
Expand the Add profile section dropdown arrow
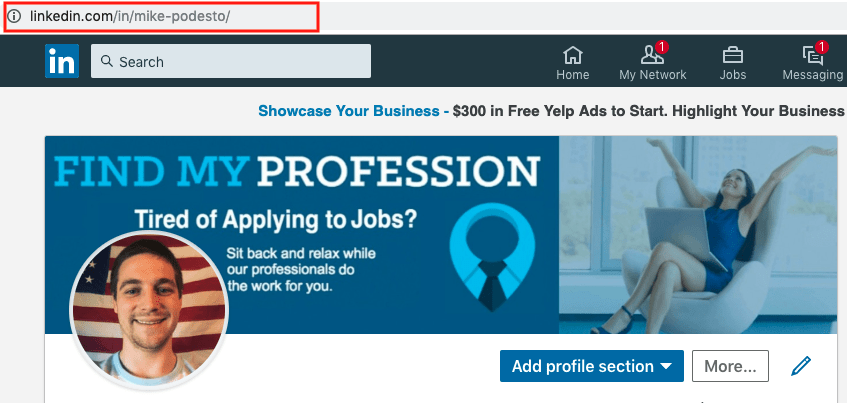[666, 366]
